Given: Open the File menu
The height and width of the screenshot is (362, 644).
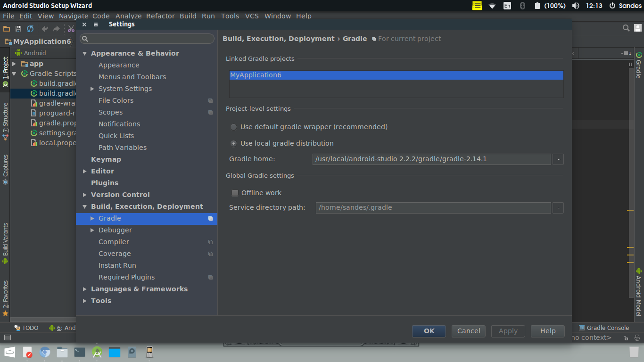Looking at the screenshot, I should (x=8, y=16).
